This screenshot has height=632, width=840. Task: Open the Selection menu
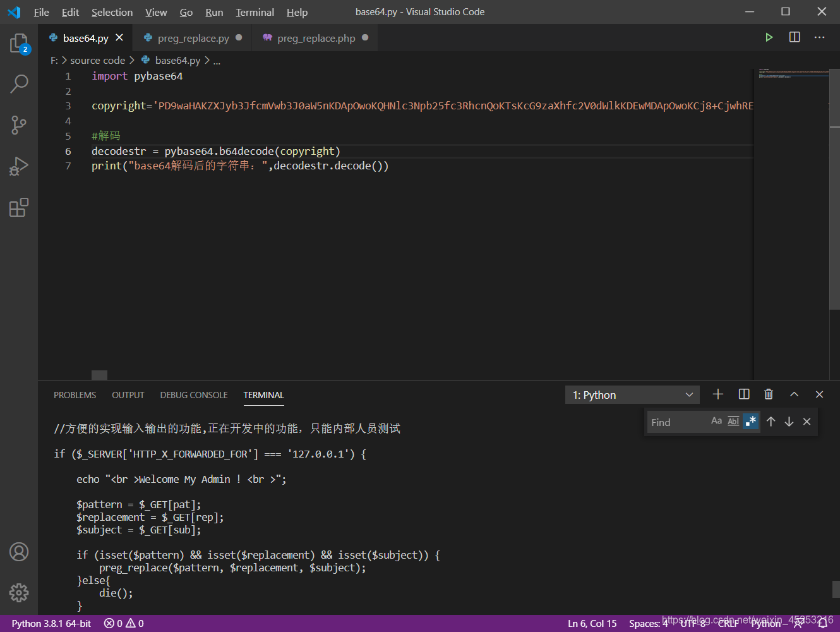pyautogui.click(x=112, y=12)
